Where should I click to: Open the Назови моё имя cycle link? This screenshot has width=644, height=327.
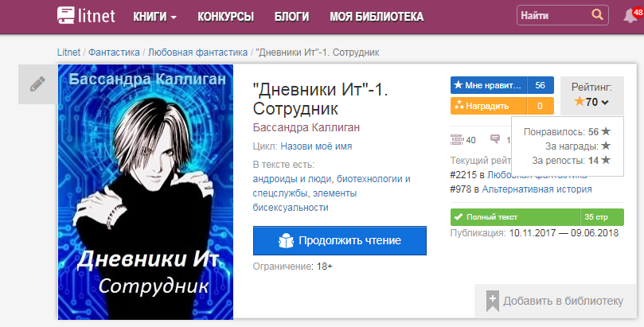click(x=316, y=146)
